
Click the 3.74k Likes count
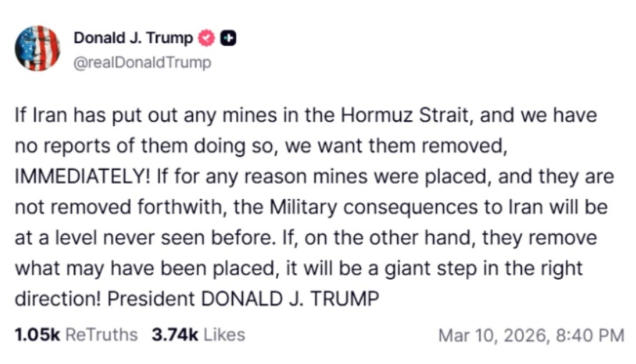pos(174,335)
